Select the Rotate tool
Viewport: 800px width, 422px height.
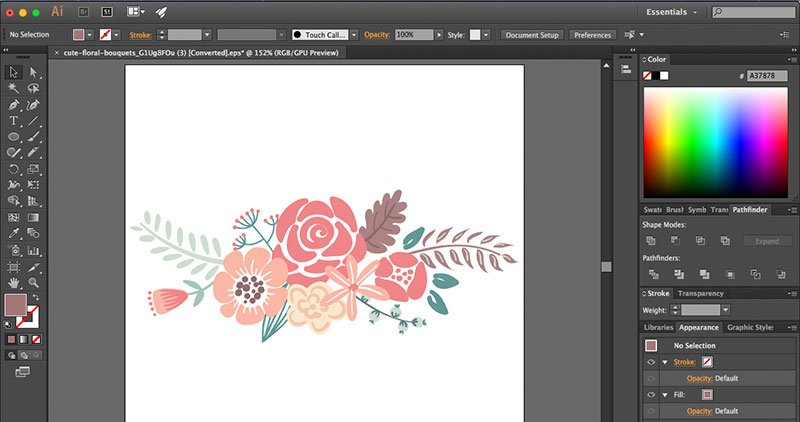click(x=14, y=169)
